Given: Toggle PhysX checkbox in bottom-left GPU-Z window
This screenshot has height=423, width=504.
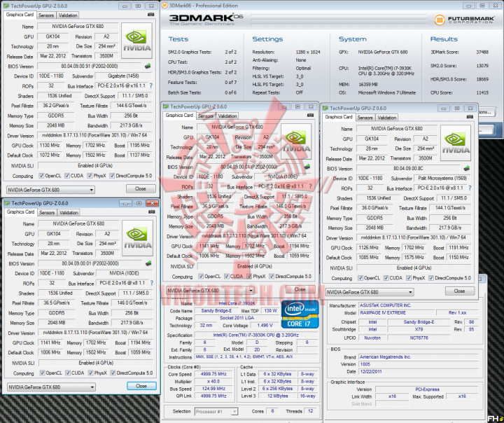Looking at the screenshot, I should [90, 373].
